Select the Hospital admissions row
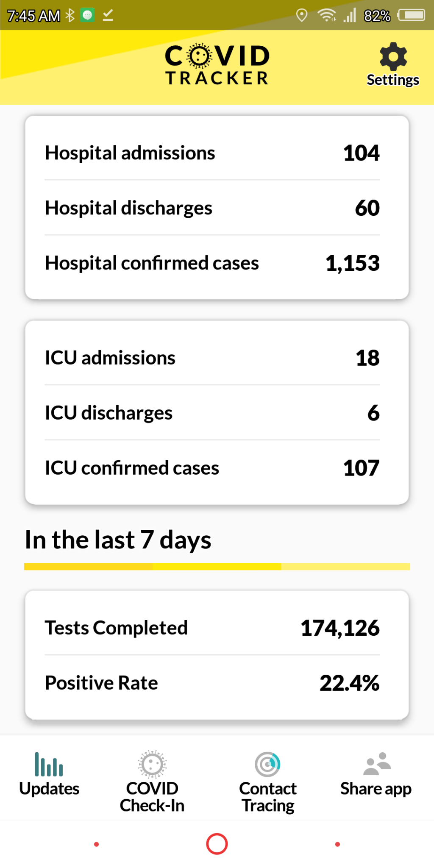Image resolution: width=434 pixels, height=868 pixels. 212,153
